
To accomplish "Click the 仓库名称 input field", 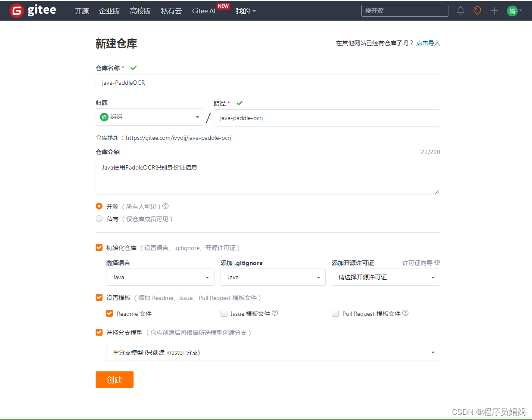I will [268, 83].
